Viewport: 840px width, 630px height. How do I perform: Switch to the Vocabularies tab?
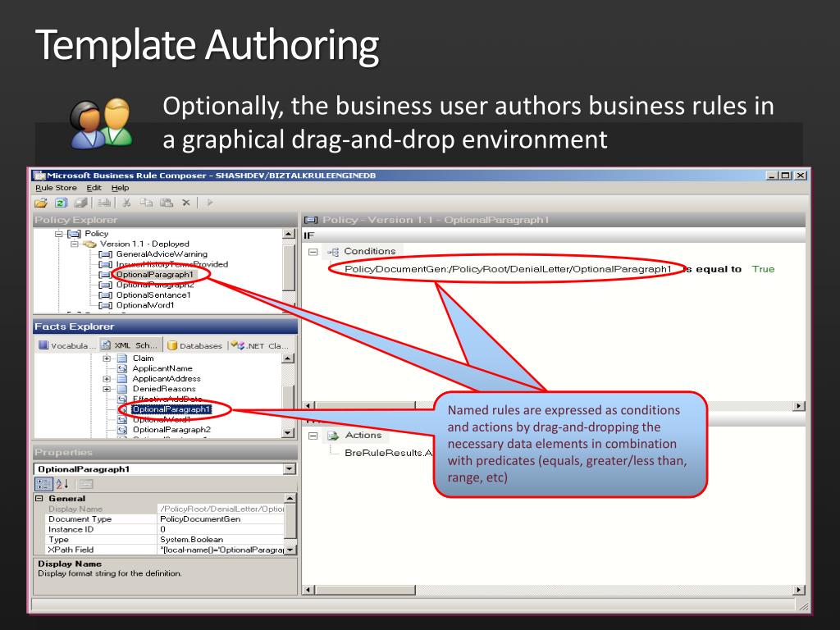tap(67, 345)
